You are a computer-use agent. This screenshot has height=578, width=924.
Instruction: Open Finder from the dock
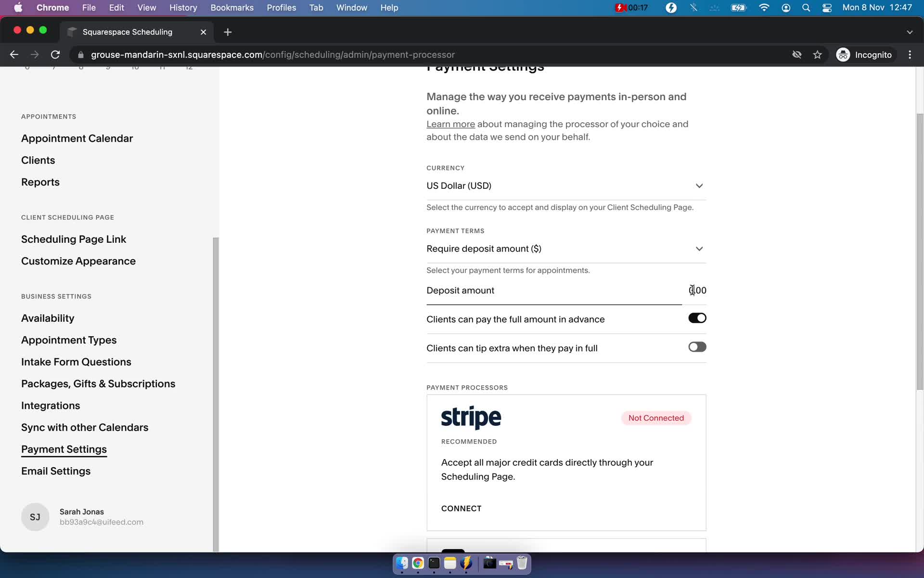[402, 563]
